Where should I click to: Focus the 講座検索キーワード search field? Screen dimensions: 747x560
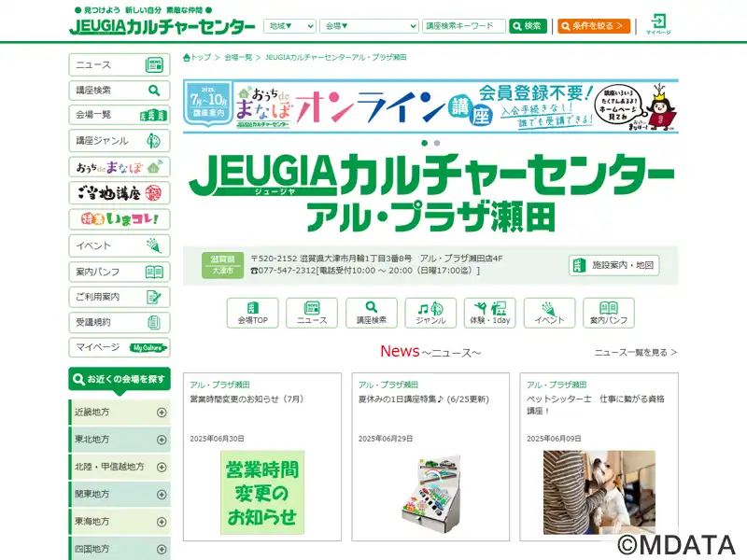point(463,26)
